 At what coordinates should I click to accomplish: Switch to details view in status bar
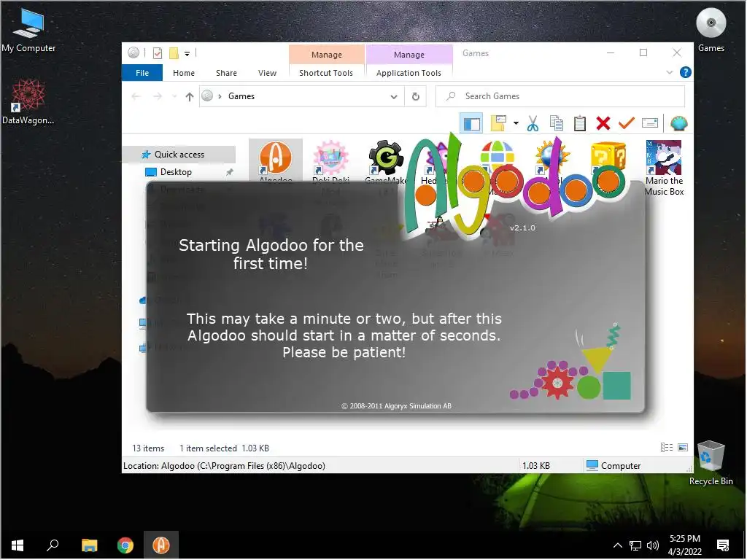click(x=667, y=448)
